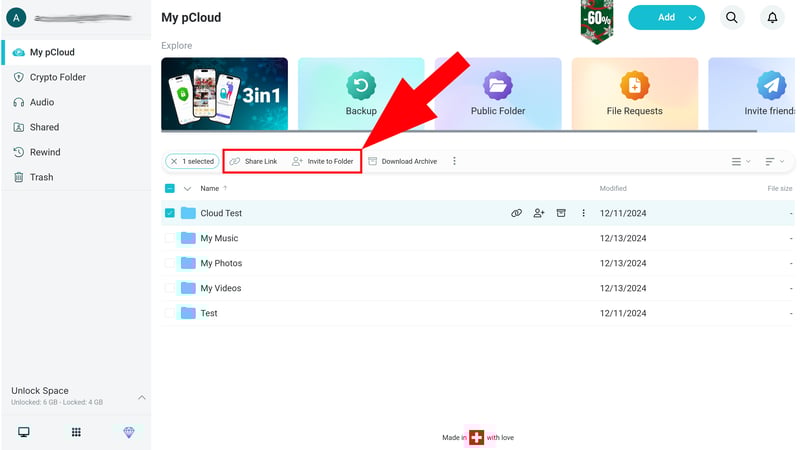Screen dimensions: 800x450
Task: Open the three-dot menu in Cloud Test row
Action: tap(583, 213)
